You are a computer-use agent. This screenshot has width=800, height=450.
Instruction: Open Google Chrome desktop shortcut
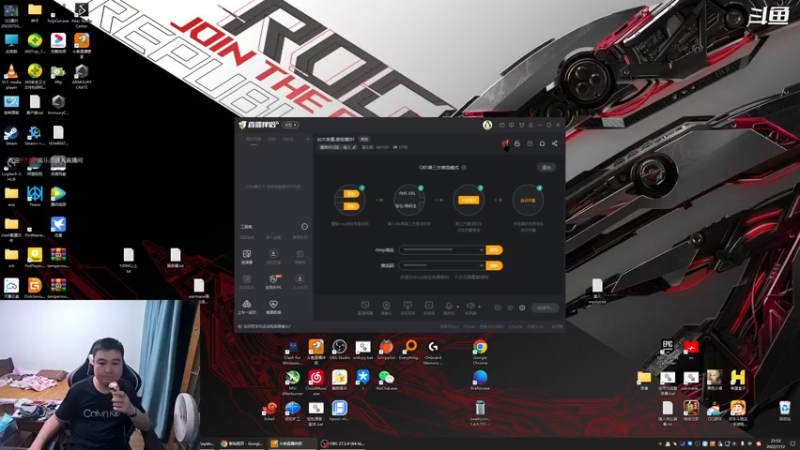[480, 353]
